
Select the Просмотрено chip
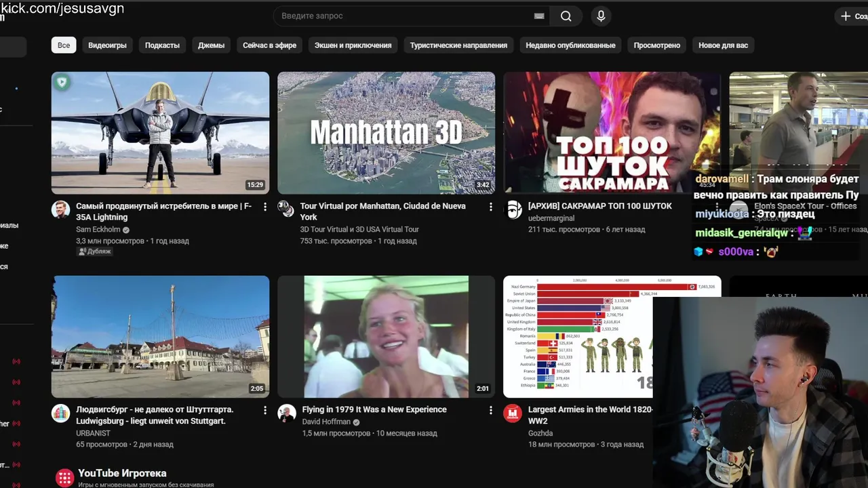656,45
